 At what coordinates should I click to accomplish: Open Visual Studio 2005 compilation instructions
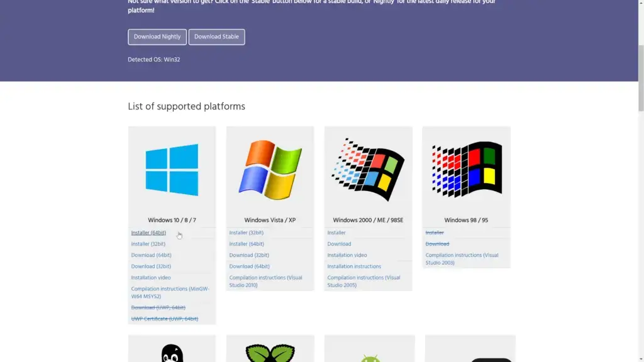click(x=364, y=282)
